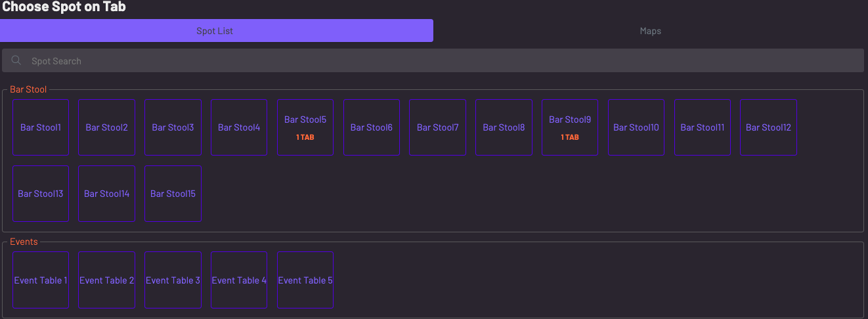Click the search magnifier icon

click(16, 60)
